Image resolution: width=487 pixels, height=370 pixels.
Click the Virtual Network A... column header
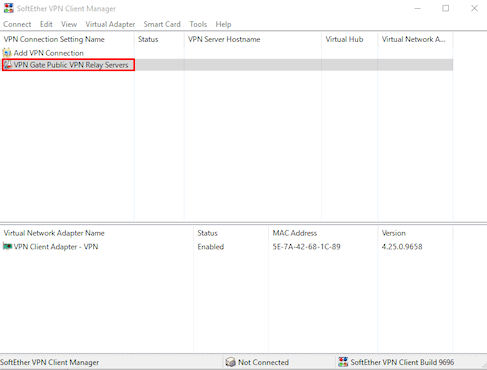[x=415, y=39]
